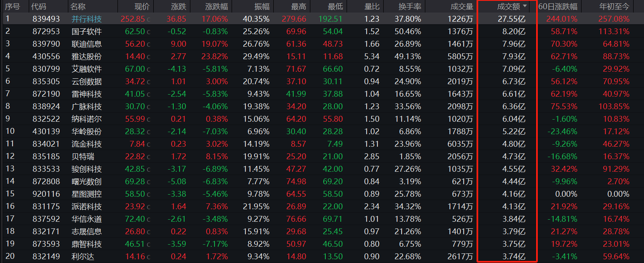This screenshot has height=263, width=644.
Task: Select stock code 920116
Action: tap(46, 194)
